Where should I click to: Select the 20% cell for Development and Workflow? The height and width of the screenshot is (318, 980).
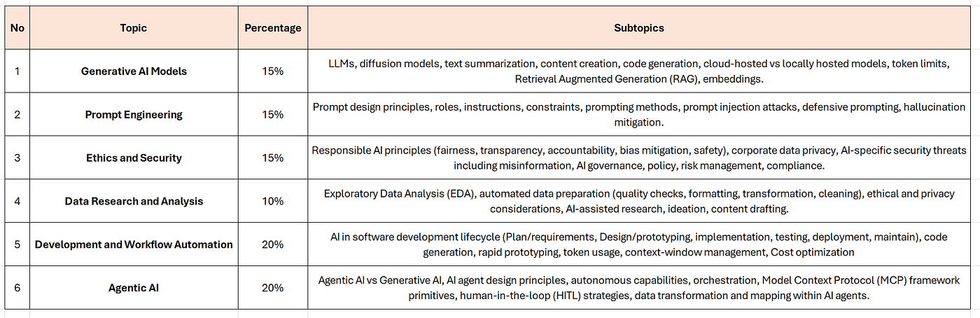(x=273, y=244)
